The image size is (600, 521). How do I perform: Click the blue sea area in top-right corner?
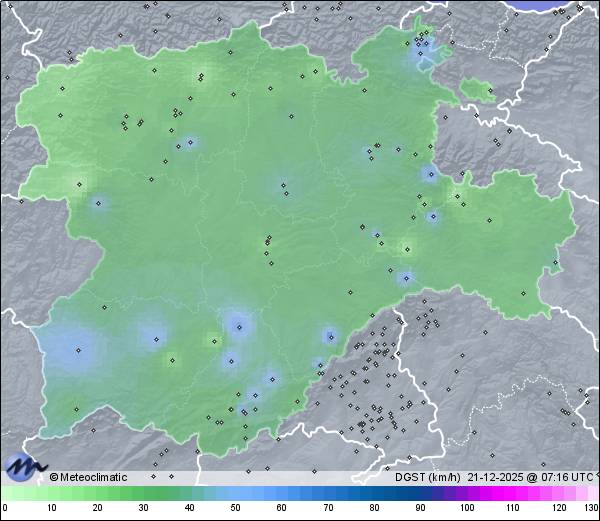(x=555, y=5)
